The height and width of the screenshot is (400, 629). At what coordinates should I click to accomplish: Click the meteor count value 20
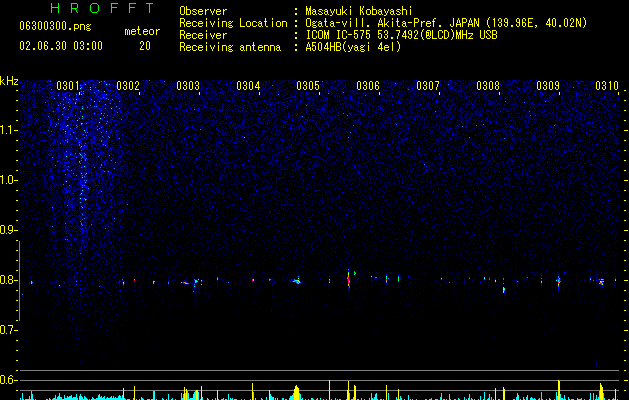(x=145, y=46)
